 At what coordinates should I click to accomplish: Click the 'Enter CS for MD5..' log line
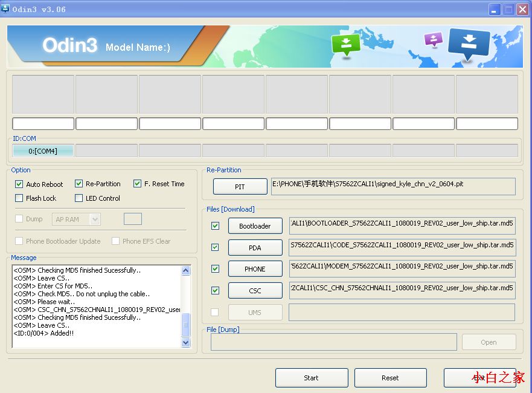[53, 286]
